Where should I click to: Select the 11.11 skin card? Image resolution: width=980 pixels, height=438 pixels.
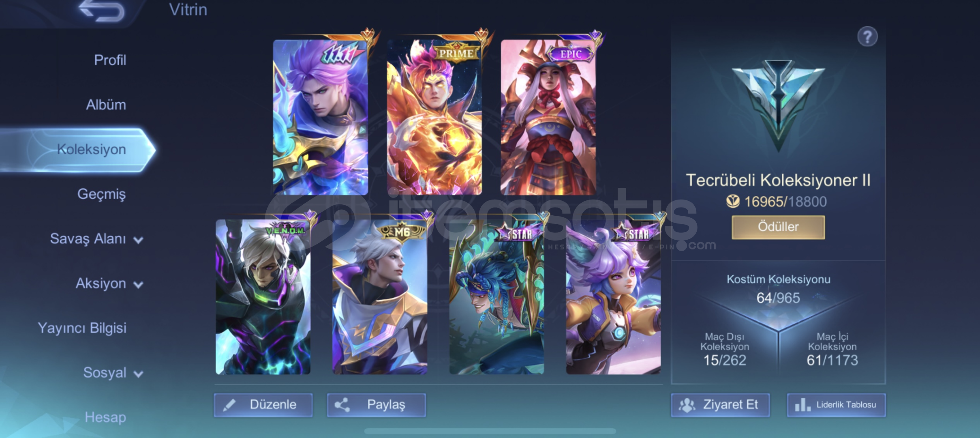click(x=321, y=117)
